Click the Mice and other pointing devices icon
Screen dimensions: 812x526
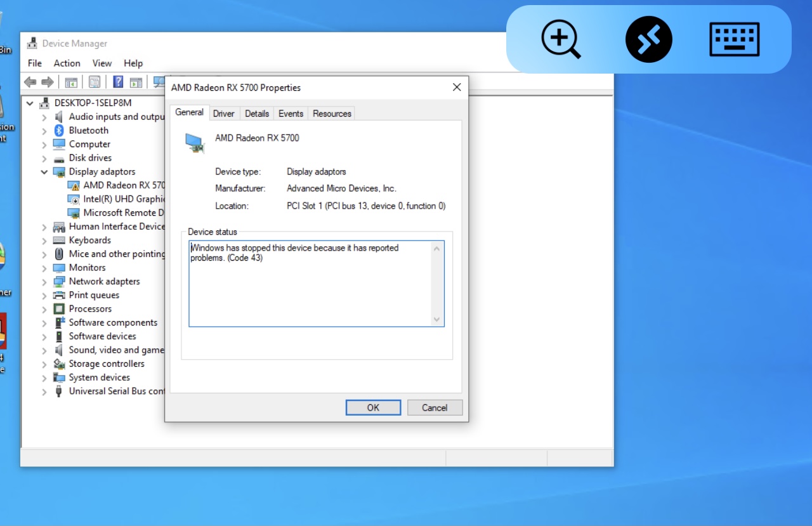pos(59,254)
